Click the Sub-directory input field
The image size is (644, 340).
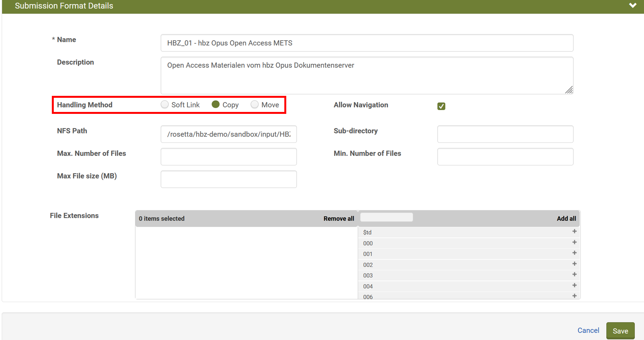tap(505, 134)
